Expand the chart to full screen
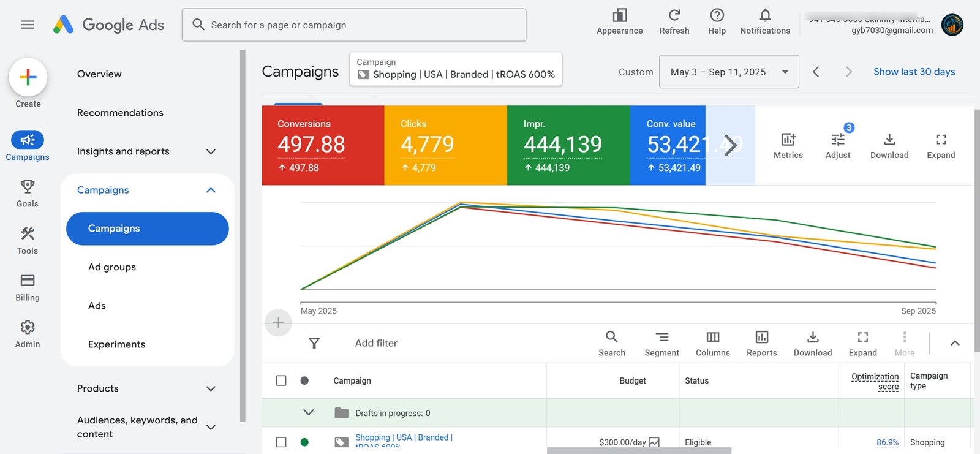The height and width of the screenshot is (454, 980). tap(941, 146)
